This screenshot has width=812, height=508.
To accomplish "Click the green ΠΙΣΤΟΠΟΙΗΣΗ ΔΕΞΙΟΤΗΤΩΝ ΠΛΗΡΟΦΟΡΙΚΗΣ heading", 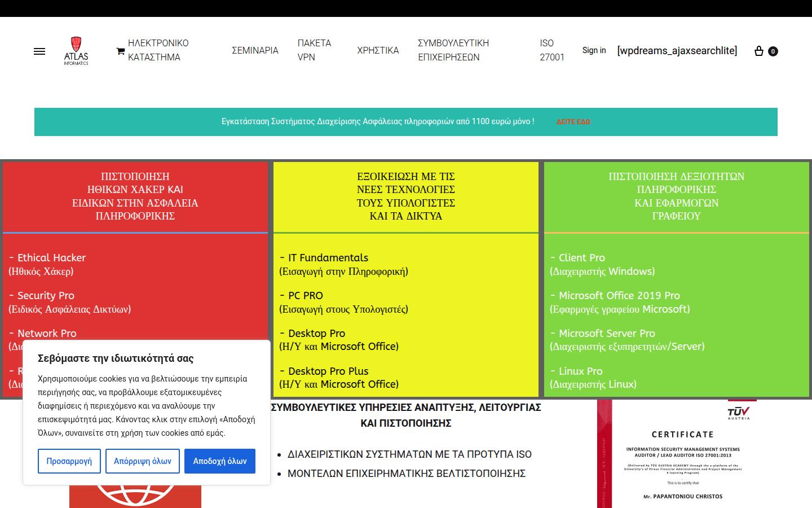I will point(677,196).
